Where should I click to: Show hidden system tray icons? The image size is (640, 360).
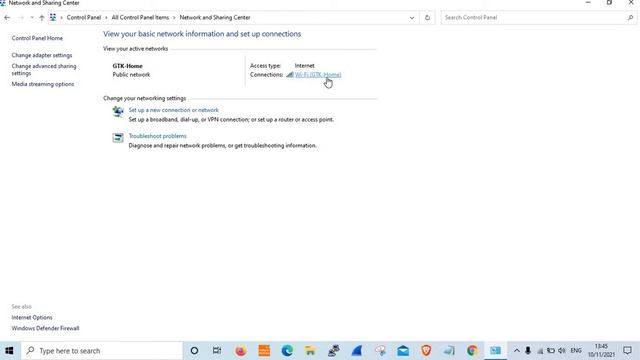coord(516,351)
